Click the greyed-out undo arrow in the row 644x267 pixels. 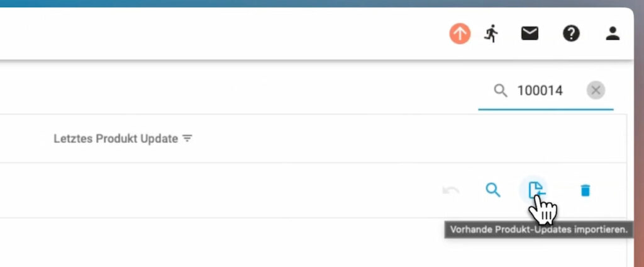451,190
